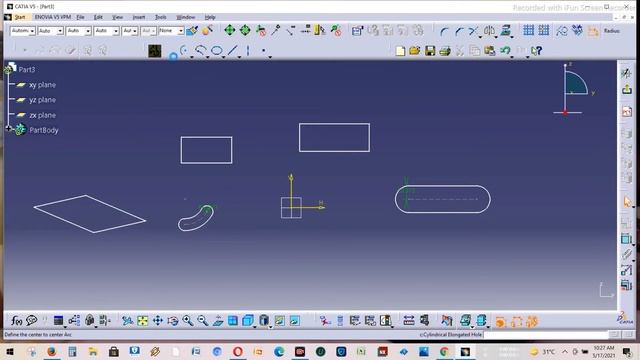Image resolution: width=640 pixels, height=360 pixels.
Task: Click the Painter brush icon
Action: coord(192,31)
